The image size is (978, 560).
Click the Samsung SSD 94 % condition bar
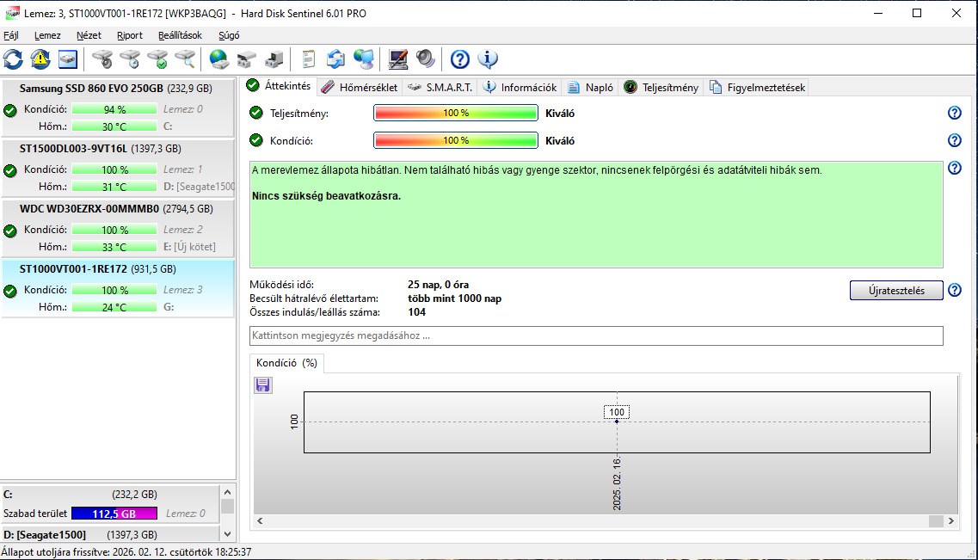(114, 109)
